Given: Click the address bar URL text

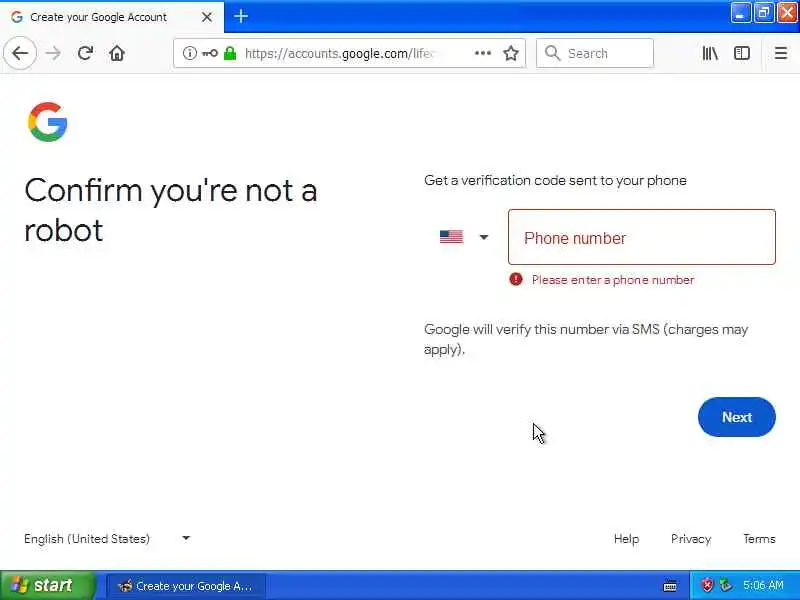Looking at the screenshot, I should pos(339,53).
